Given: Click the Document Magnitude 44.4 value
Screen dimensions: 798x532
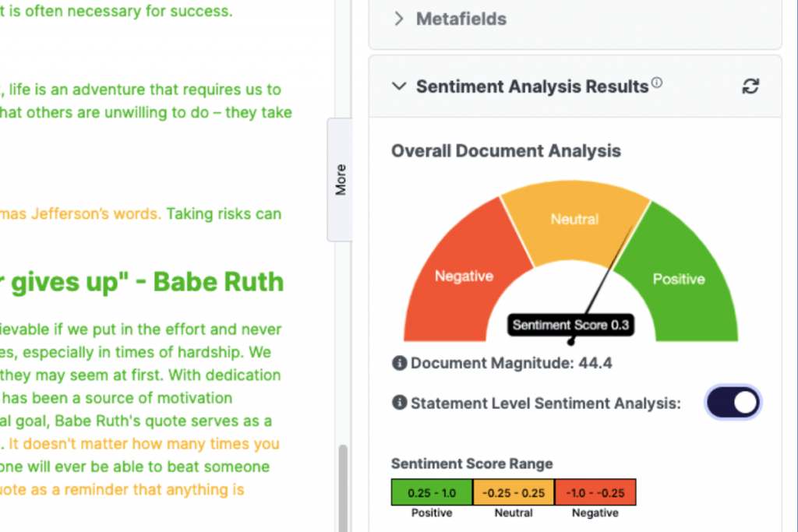Looking at the screenshot, I should coord(594,363).
